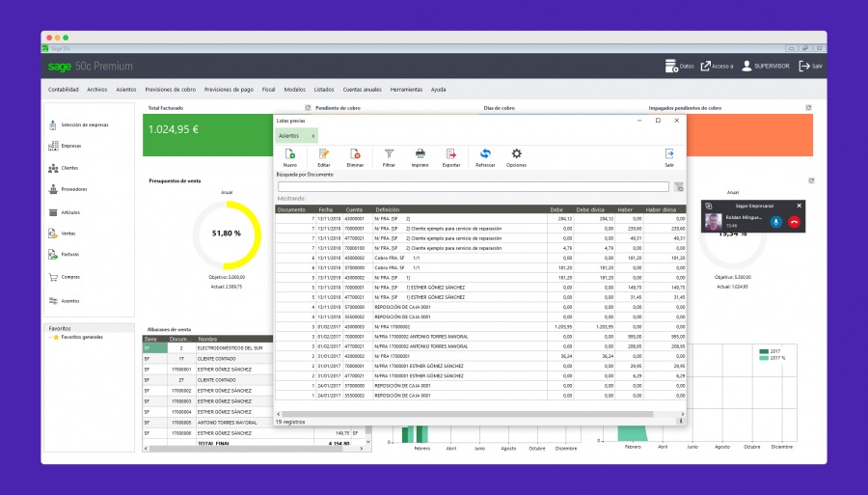This screenshot has height=495, width=868.
Task: Open the Archivos menu
Action: 96,89
